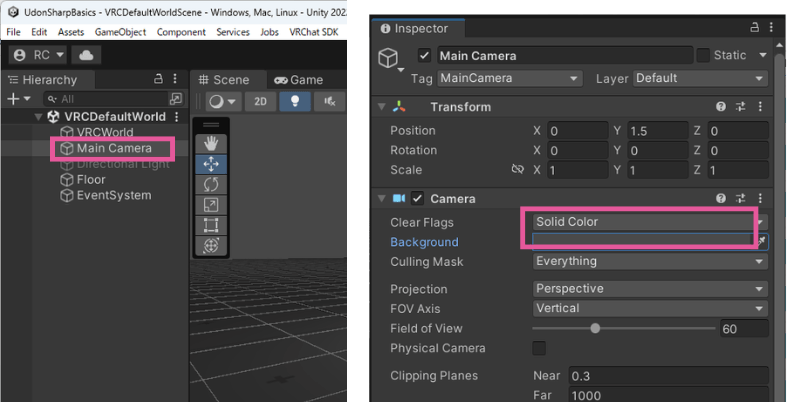This screenshot has width=800, height=402.
Task: Click the plus create object button in Hierarchy
Action: coord(18,99)
